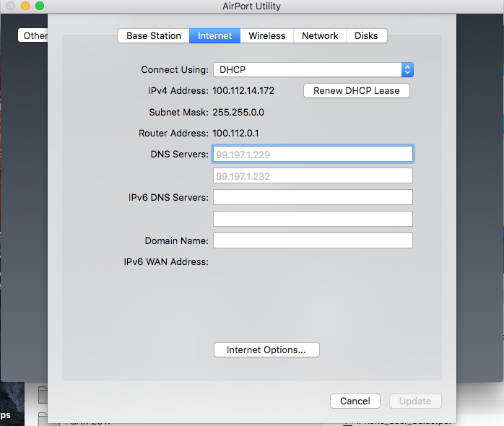Viewport: 504px width, 426px height.
Task: Click the first DNS Servers field
Action: pyautogui.click(x=313, y=154)
